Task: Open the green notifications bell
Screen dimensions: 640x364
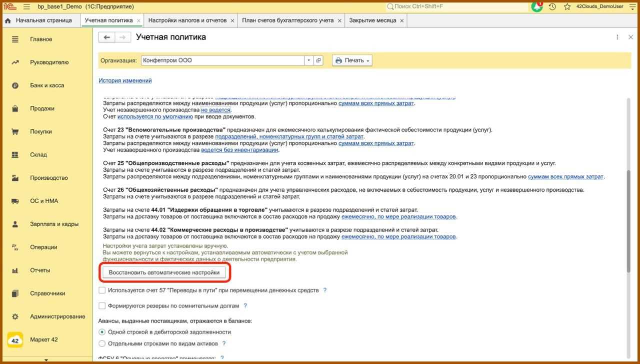Action: (x=537, y=6)
